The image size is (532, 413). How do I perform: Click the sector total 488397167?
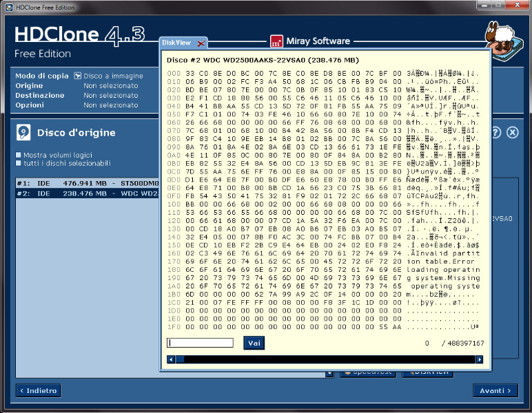[x=466, y=343]
